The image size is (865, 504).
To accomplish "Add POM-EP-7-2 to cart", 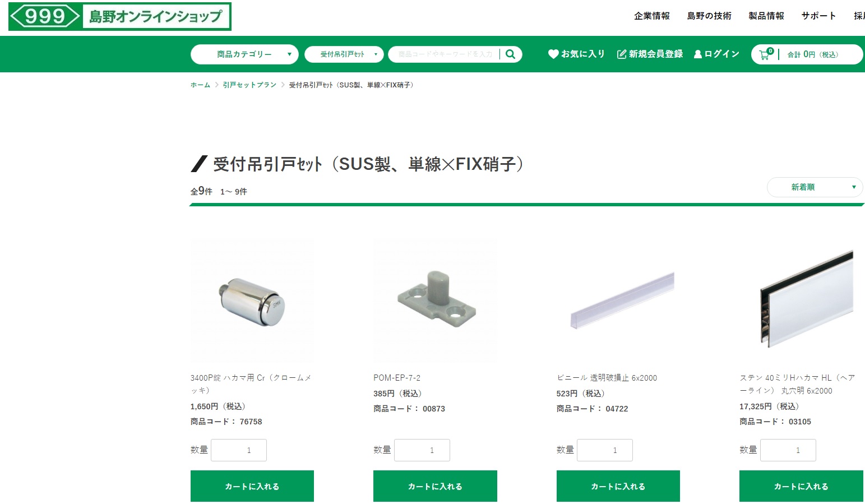I will pyautogui.click(x=435, y=486).
